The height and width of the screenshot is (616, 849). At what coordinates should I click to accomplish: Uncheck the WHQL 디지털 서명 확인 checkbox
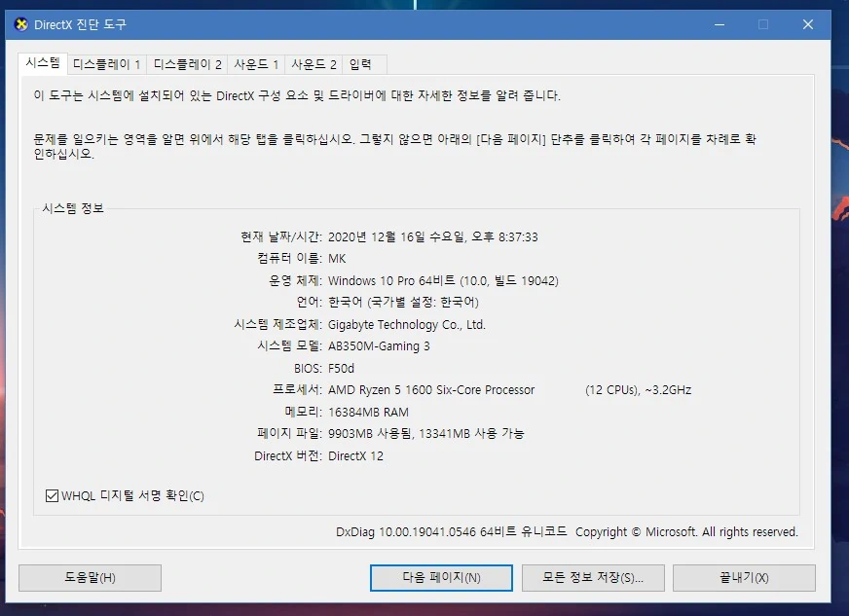[x=51, y=495]
